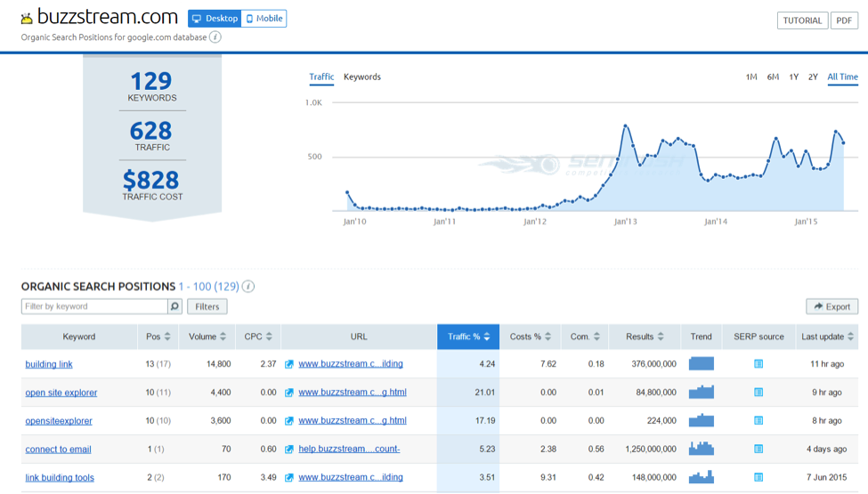Open info icon beside google.com database
This screenshot has height=494, width=868.
pos(215,37)
